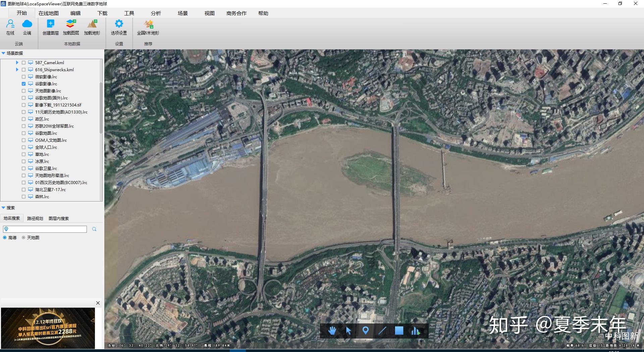This screenshot has height=352, width=644.
Task: Select the 湖北卫星7-17.lrc row
Action: tap(50, 189)
